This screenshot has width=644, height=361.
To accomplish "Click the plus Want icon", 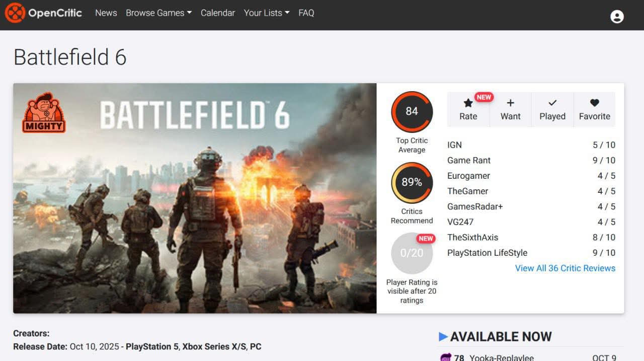I will point(510,103).
